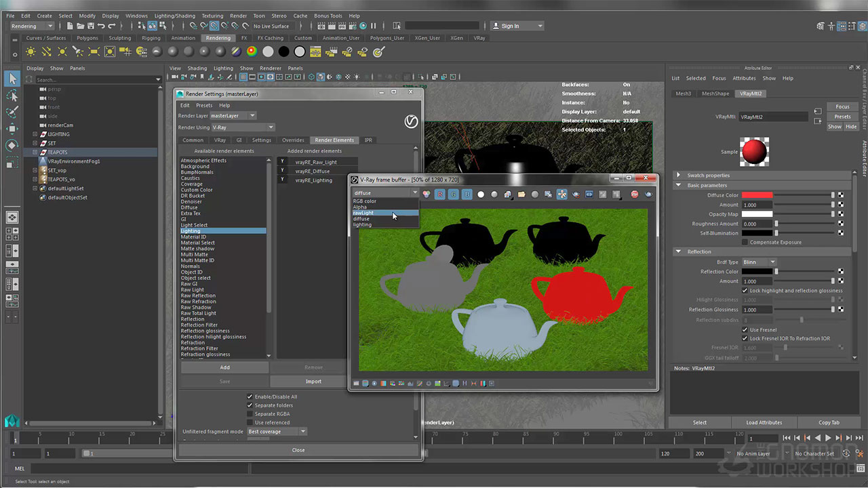The width and height of the screenshot is (868, 488).
Task: Switch to RGB color circles icon in frame buffer
Action: 426,195
